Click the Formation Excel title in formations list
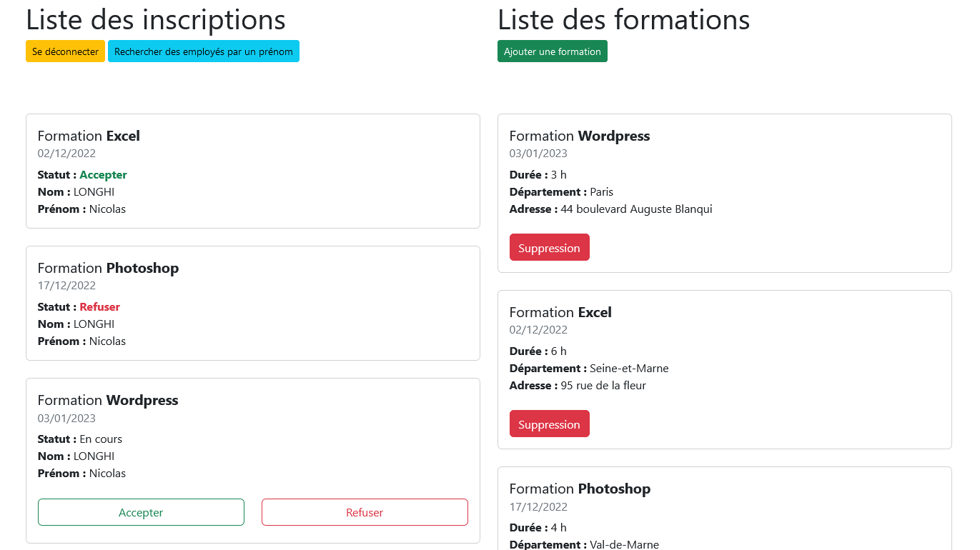 pyautogui.click(x=560, y=312)
